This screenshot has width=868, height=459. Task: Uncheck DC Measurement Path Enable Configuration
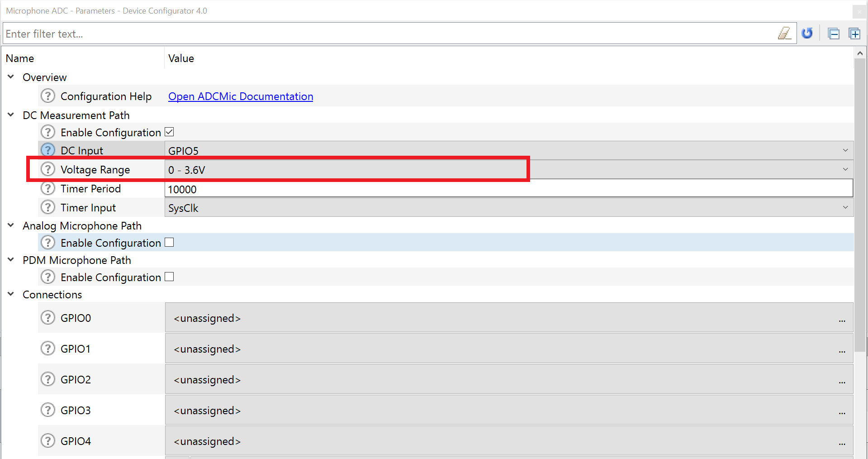point(169,132)
